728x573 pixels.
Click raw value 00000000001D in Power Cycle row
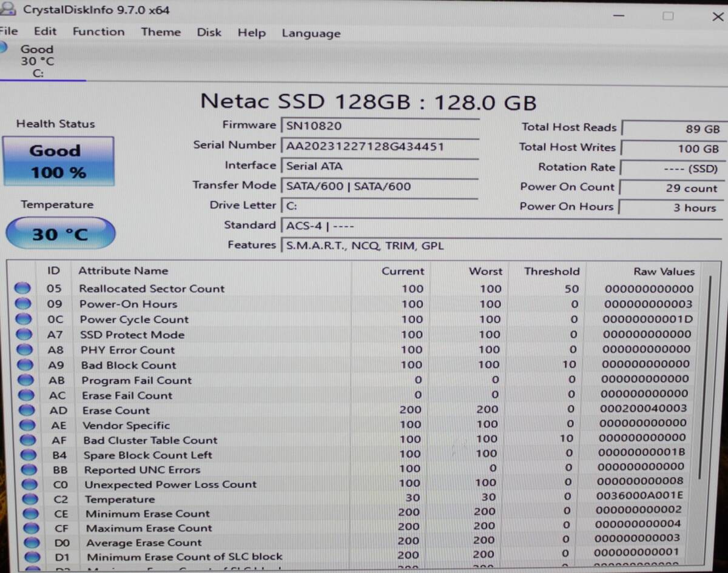(x=648, y=319)
